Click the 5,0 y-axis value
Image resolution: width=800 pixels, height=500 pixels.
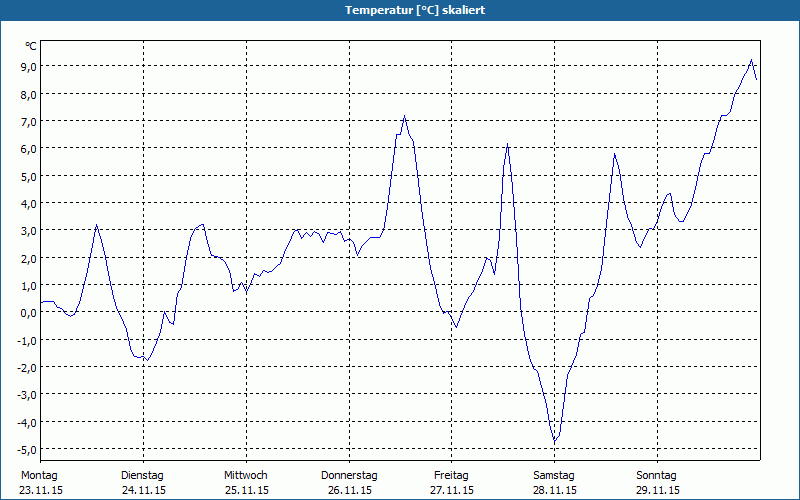[28, 177]
